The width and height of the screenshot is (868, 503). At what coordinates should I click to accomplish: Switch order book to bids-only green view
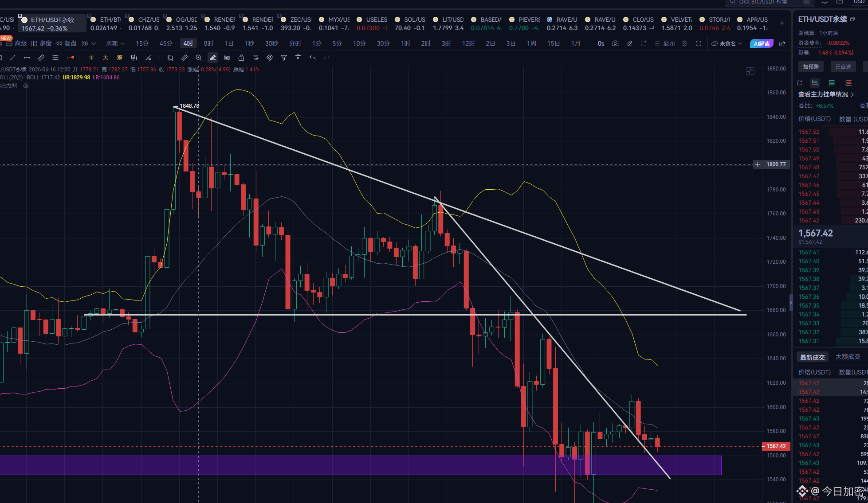tap(832, 83)
